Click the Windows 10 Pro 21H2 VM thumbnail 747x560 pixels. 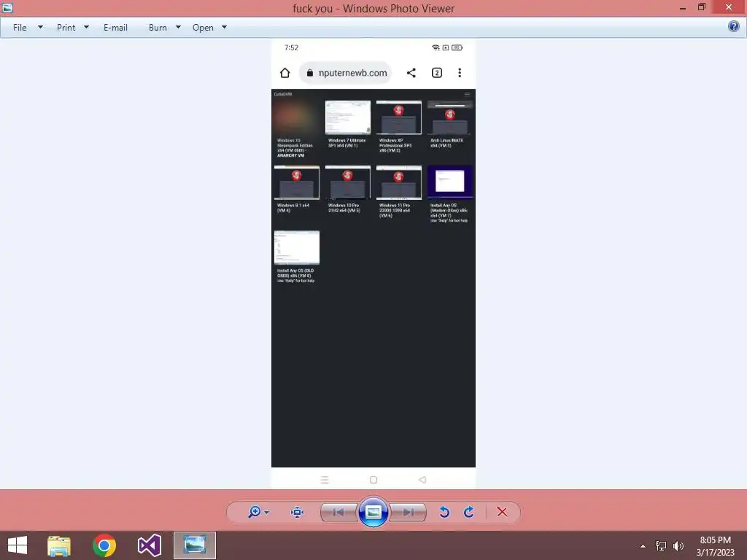[348, 182]
